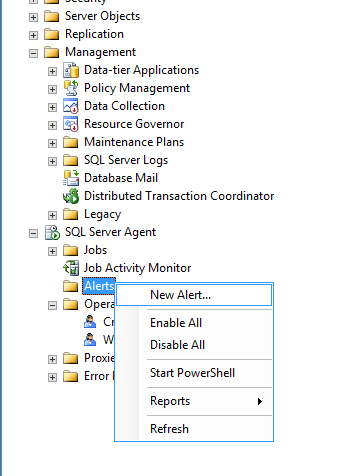Expand the Resource Governor node
Screen dimensions: 364x476
pos(52,125)
